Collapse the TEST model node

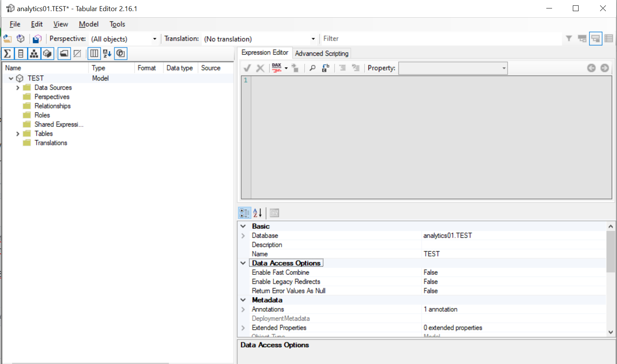click(x=11, y=78)
